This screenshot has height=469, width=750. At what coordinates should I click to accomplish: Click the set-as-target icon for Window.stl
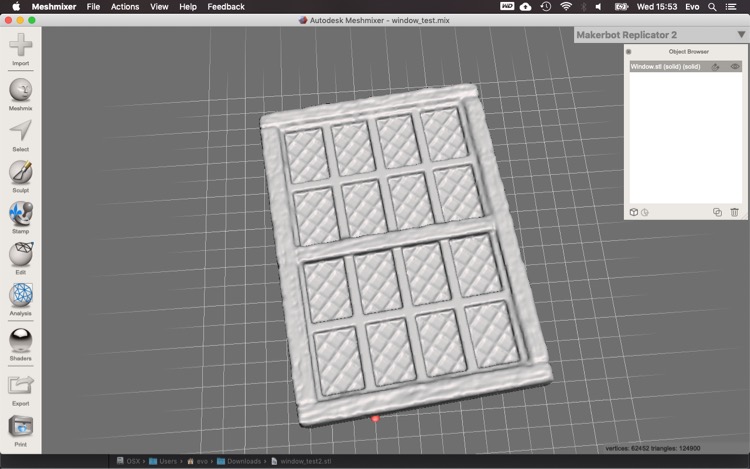[716, 66]
